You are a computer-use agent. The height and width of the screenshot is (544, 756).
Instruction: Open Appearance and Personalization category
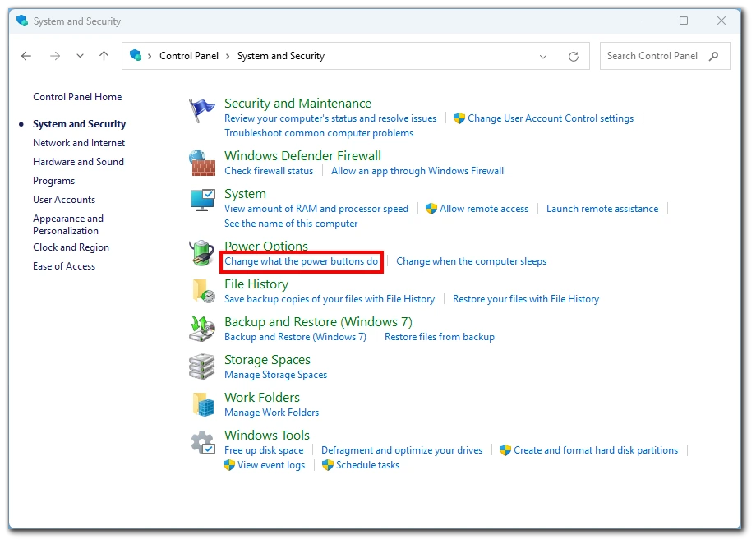[x=68, y=224]
